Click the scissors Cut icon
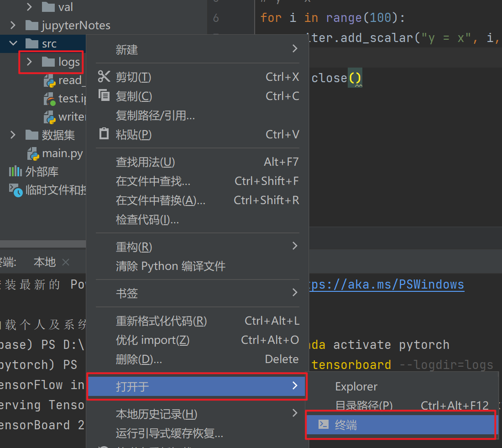Screen dimensions: 502x448 click(104, 77)
